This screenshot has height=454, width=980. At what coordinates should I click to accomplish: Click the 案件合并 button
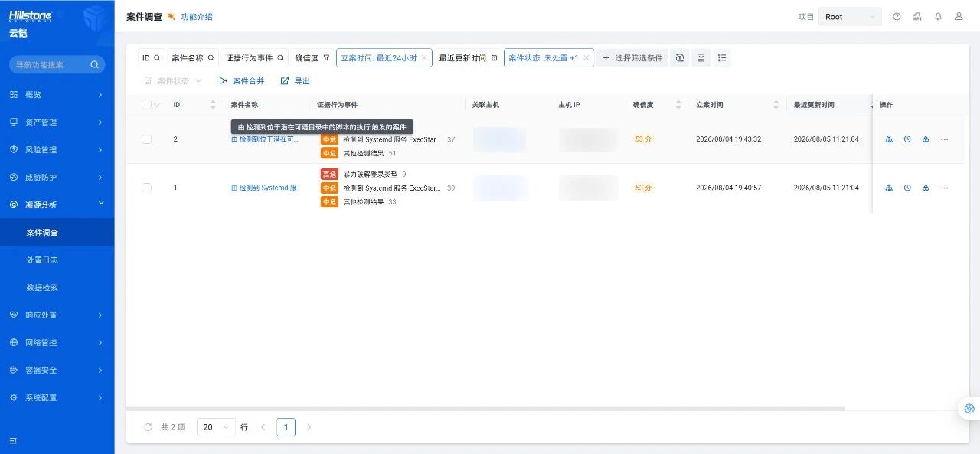241,80
